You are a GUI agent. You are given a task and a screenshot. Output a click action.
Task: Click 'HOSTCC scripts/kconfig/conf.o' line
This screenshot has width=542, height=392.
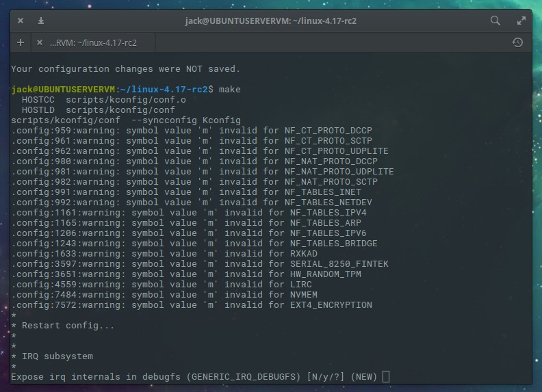point(104,100)
